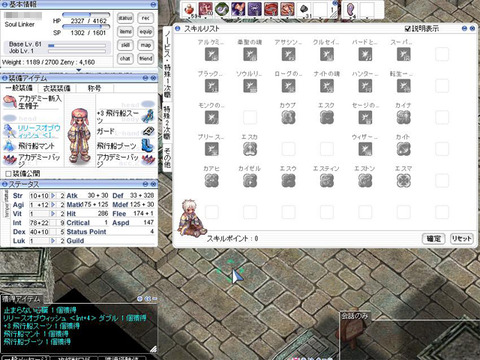Select the ハンター soul skill icon
Image resolution: width=480 pixels, height=360 pixels.
(365, 86)
